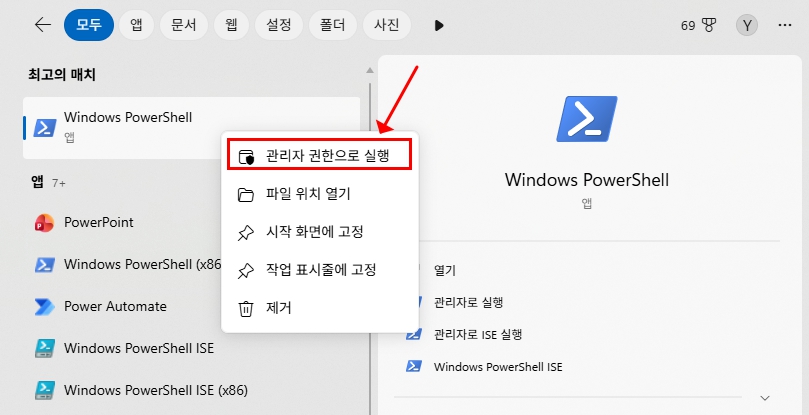Image resolution: width=809 pixels, height=415 pixels.
Task: Click the pin icon beside 시작 화면에 고정
Action: coord(246,233)
